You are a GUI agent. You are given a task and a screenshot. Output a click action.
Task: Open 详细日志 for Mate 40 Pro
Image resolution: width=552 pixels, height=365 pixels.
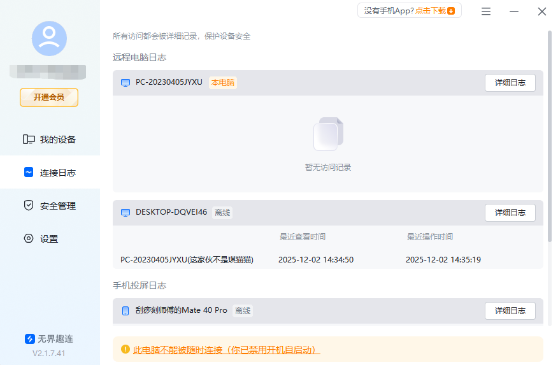510,310
